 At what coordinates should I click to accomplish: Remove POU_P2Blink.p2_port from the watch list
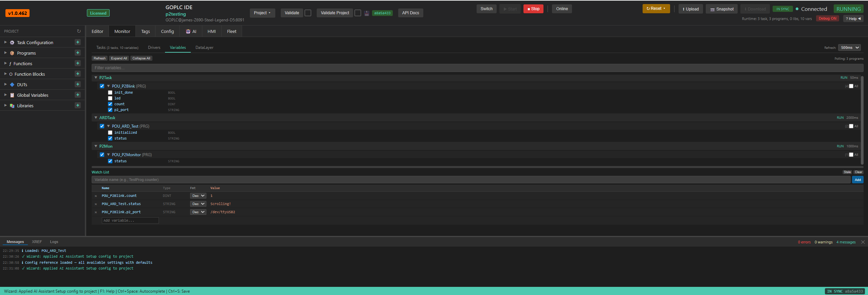96,212
